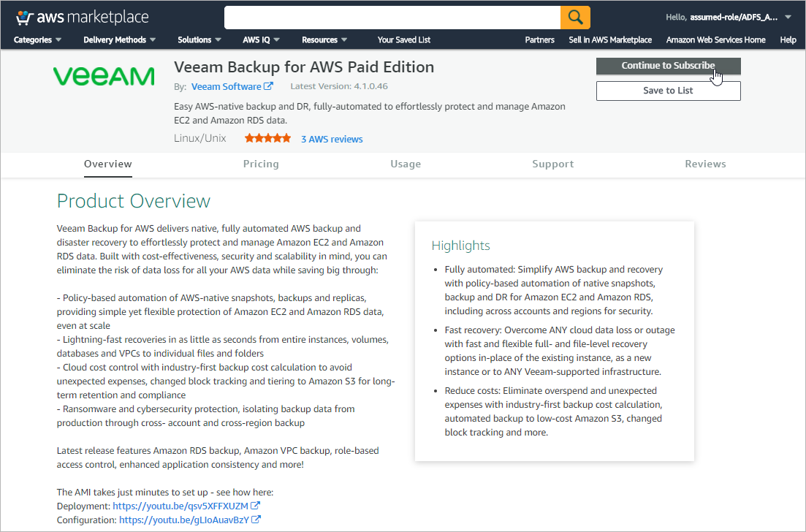Click Continue to Subscribe button
The height and width of the screenshot is (532, 806).
668,66
